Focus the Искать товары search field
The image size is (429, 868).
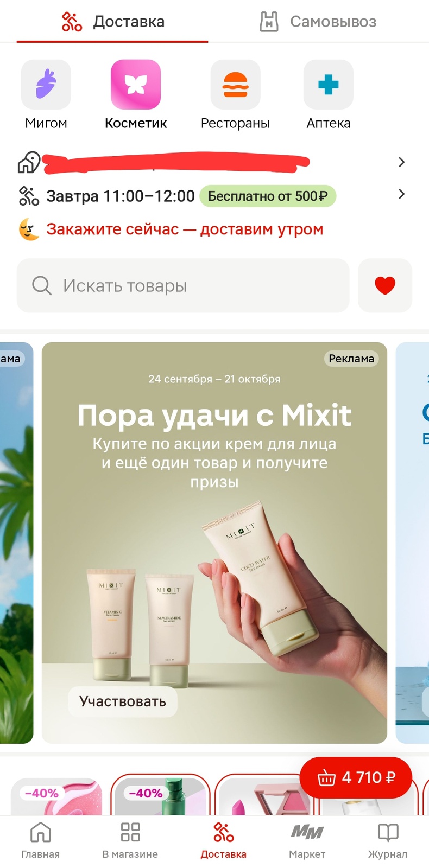click(183, 285)
